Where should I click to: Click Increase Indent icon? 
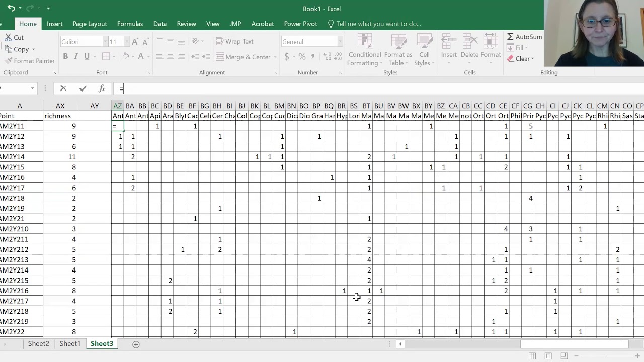(x=207, y=57)
